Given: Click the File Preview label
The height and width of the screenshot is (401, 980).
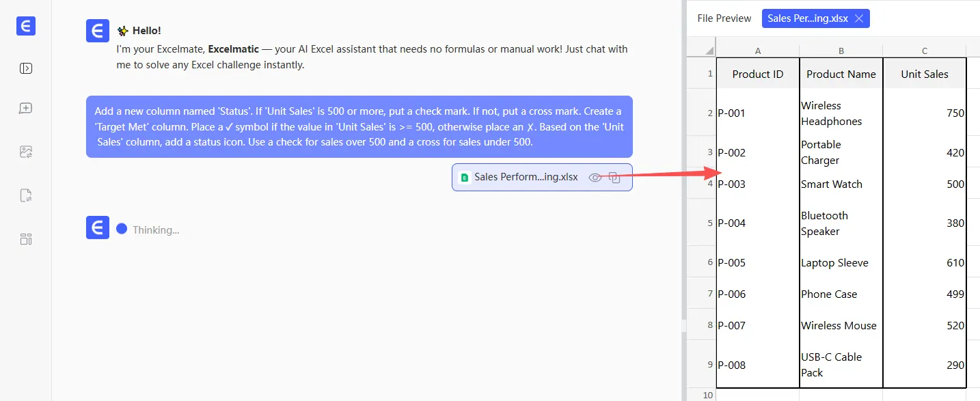Looking at the screenshot, I should 724,18.
